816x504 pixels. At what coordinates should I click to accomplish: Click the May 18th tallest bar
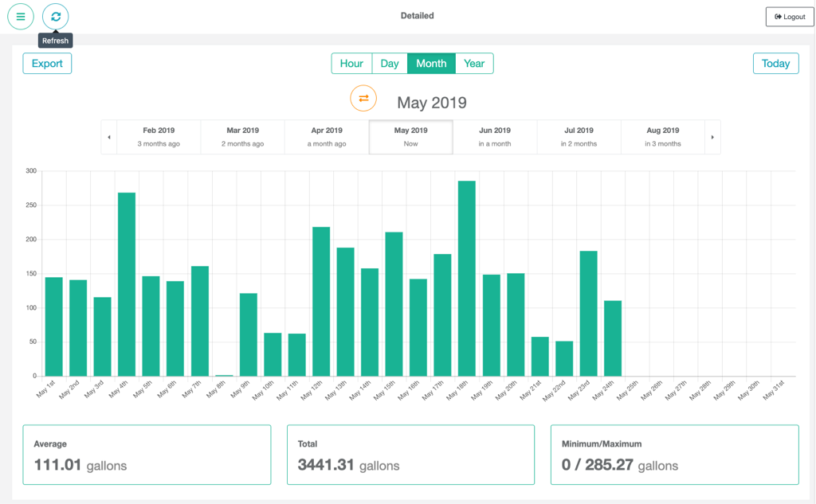click(x=467, y=279)
